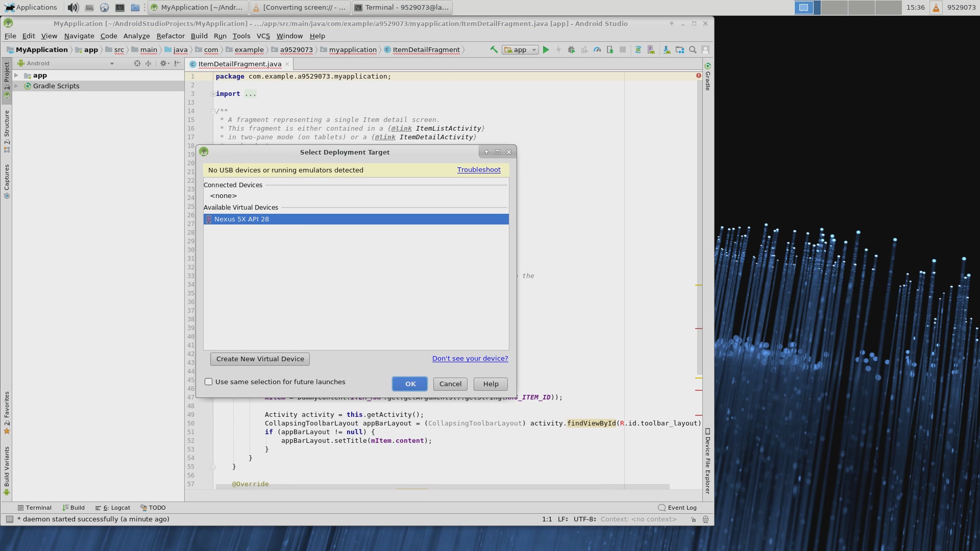
Task: Select the ItemDetailFragment.java editor tab
Action: click(x=239, y=64)
